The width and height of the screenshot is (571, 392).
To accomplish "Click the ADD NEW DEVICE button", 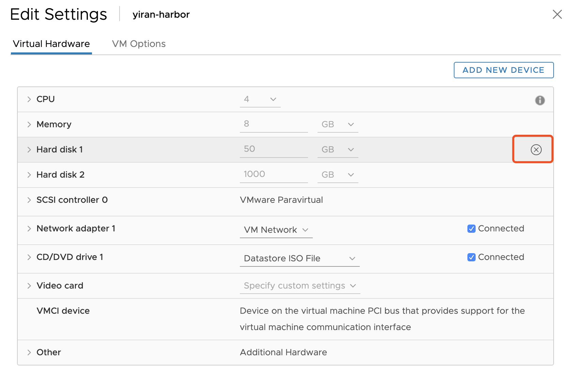I will click(503, 70).
